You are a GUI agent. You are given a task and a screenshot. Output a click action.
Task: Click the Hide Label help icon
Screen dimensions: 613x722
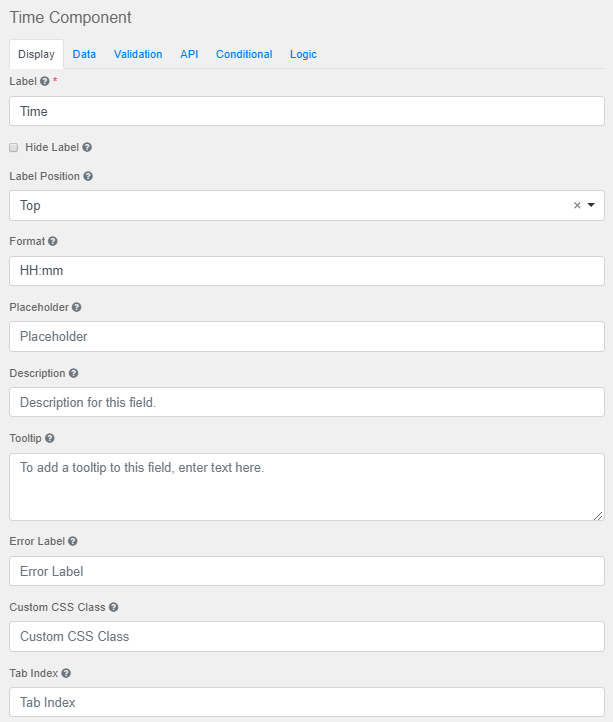pos(87,147)
